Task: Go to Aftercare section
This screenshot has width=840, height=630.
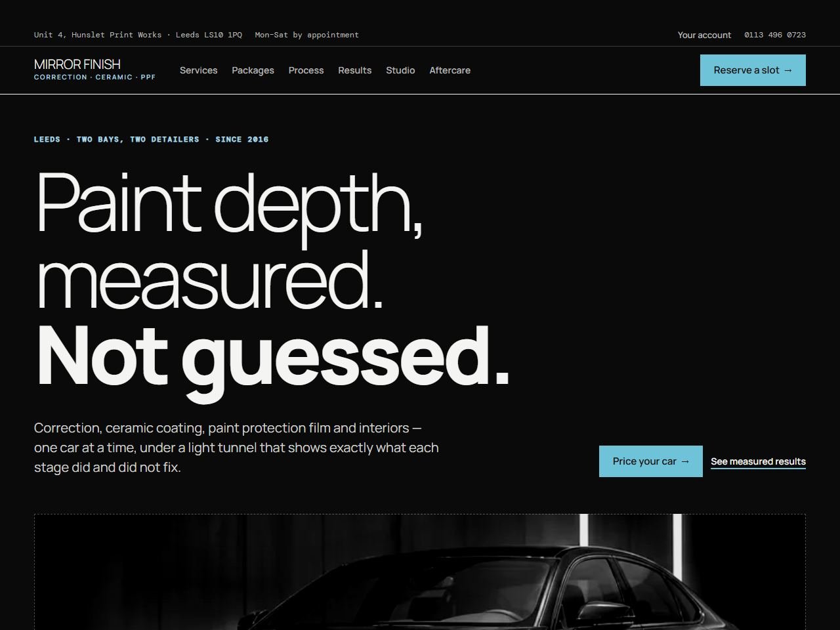Action: coord(450,70)
